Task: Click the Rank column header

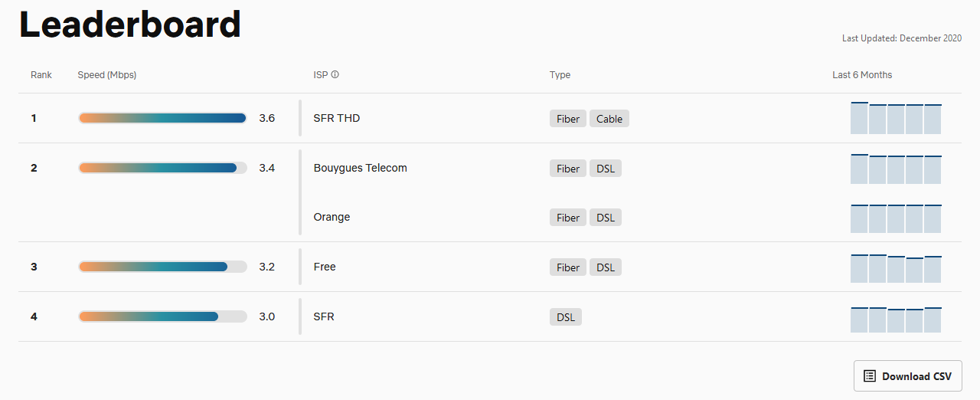Action: (41, 75)
